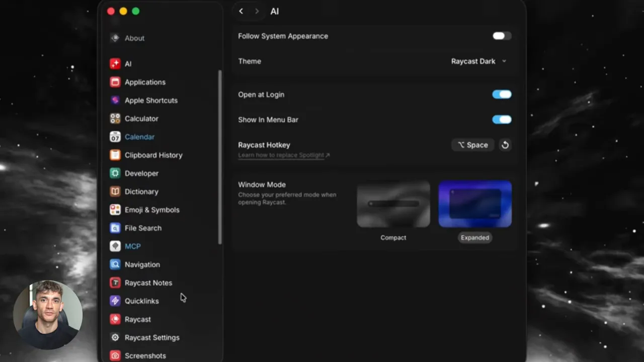Viewport: 644px width, 362px height.
Task: Open the Clipboard History icon
Action: 115,155
